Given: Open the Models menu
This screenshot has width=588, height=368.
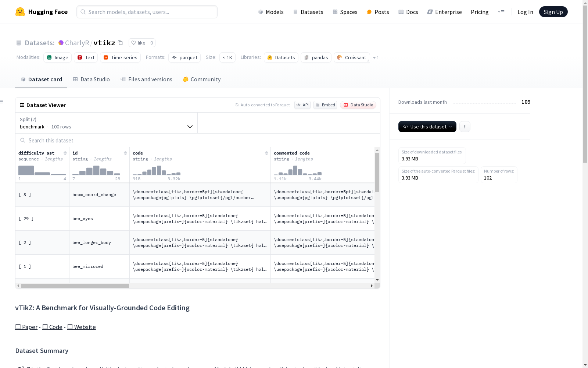Looking at the screenshot, I should coord(271,12).
